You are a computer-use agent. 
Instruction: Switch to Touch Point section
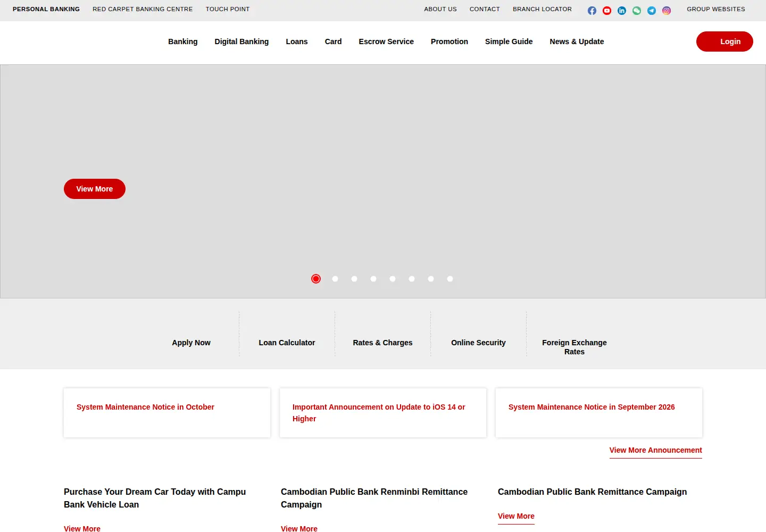(228, 9)
